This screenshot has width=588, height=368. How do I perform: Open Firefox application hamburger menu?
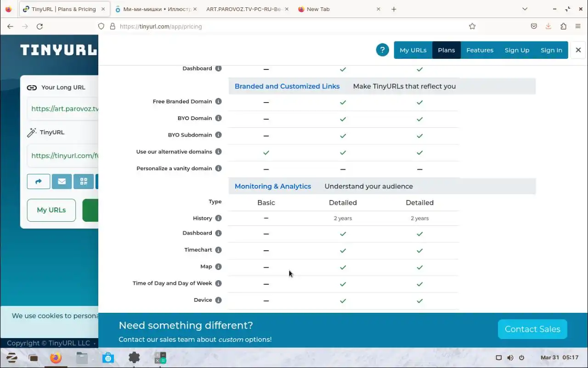(x=578, y=26)
